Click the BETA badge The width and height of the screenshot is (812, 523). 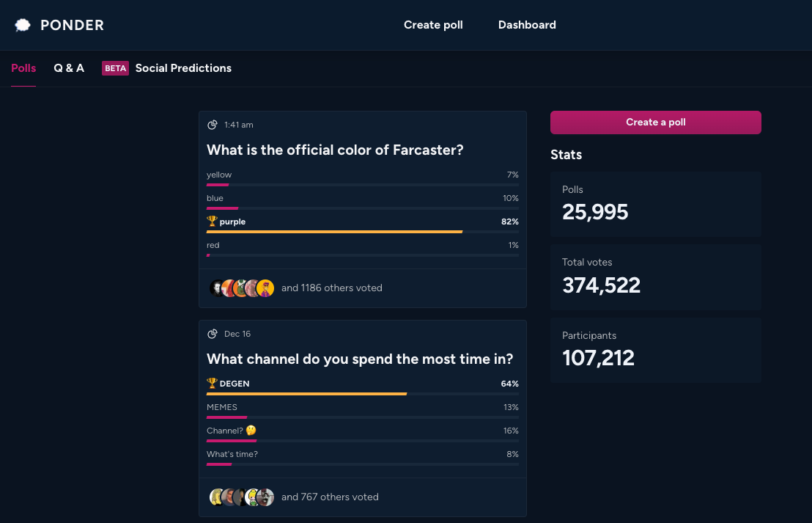point(115,68)
